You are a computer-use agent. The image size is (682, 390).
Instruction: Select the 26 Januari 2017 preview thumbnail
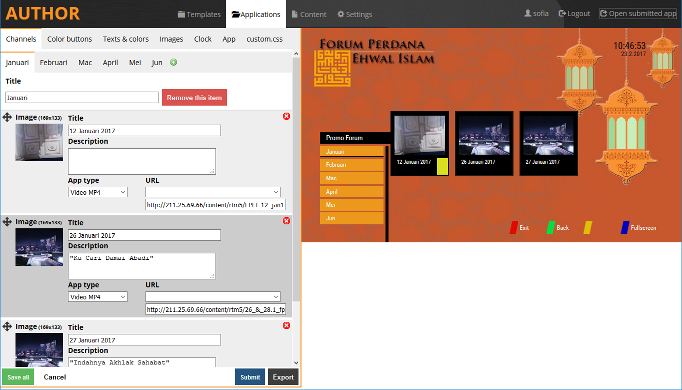(484, 143)
